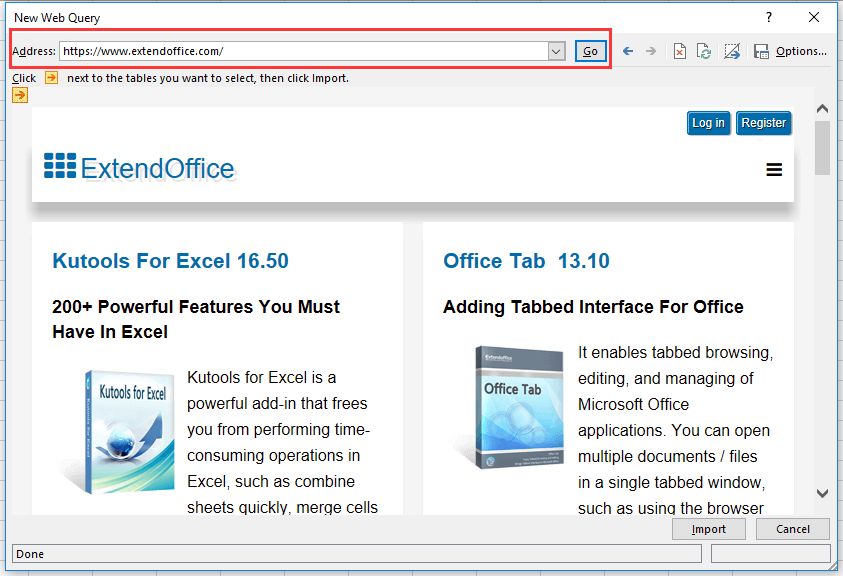Image resolution: width=843 pixels, height=576 pixels.
Task: Open the hamburger menu on ExtendOffice page
Action: point(774,170)
